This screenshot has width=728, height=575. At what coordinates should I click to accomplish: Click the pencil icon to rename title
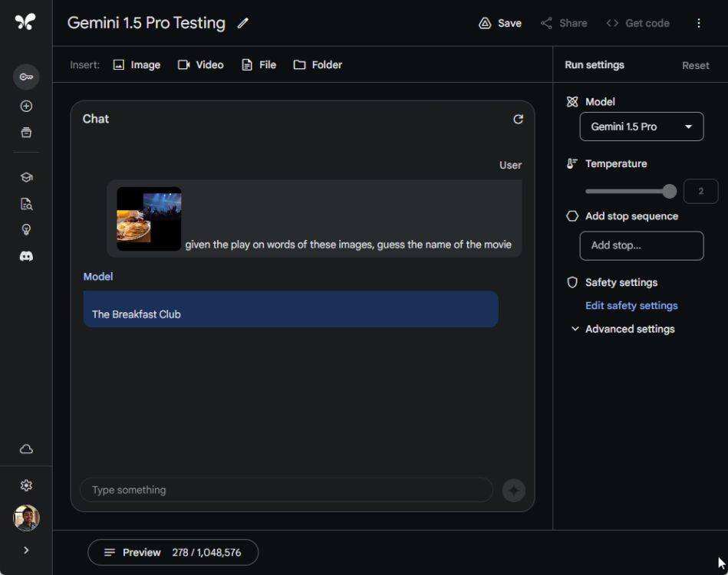coord(243,23)
